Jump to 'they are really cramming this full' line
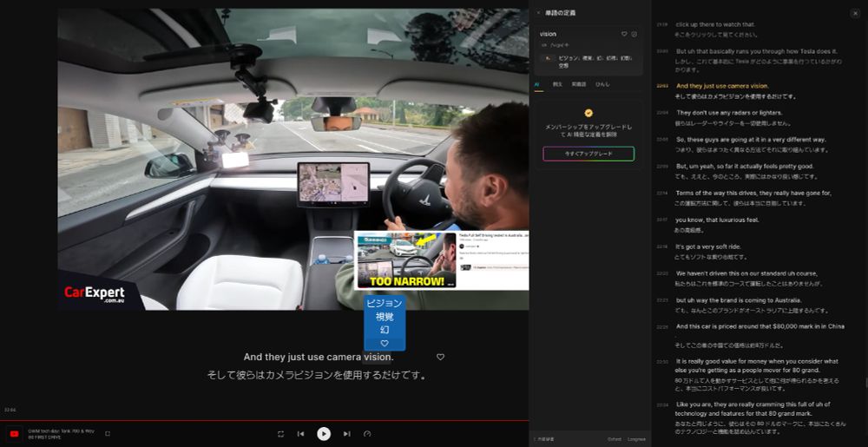Screen dimensions: 868x447 (753, 409)
